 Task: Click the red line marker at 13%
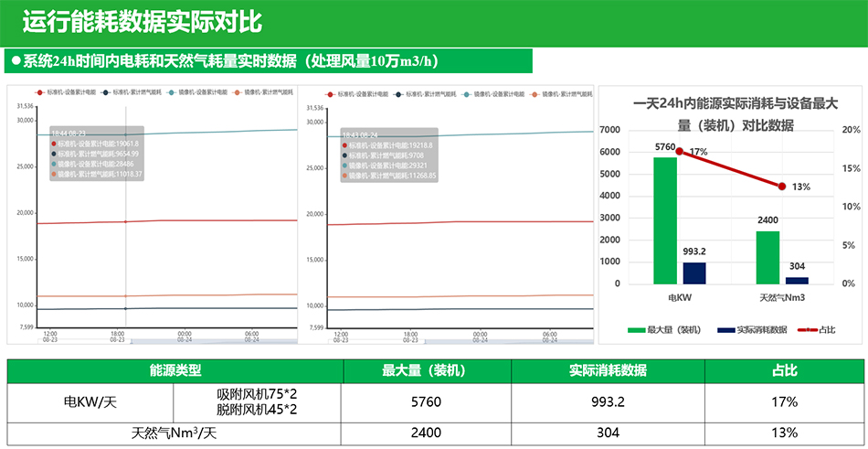782,187
